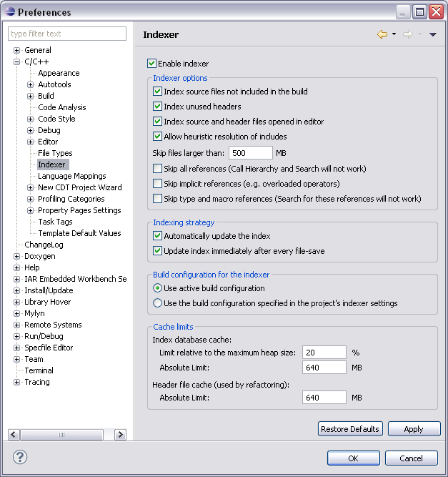
Task: Click the Skip files larger than field
Action: (x=251, y=153)
